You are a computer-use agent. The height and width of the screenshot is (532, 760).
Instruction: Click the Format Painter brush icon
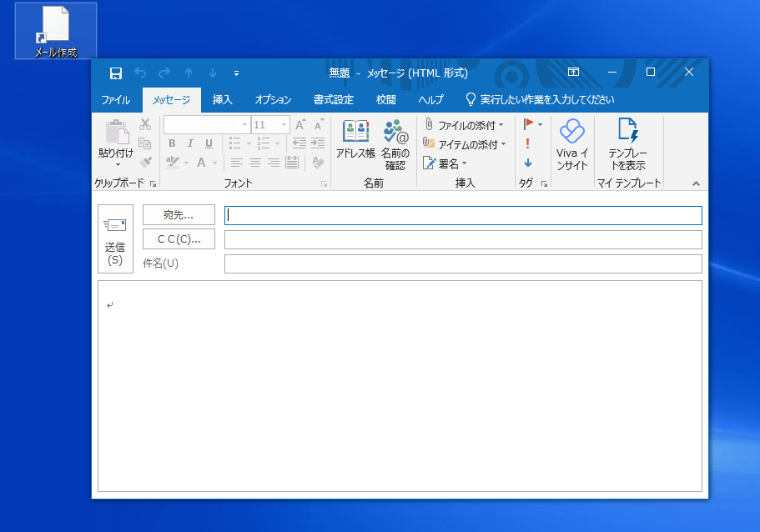(x=145, y=163)
